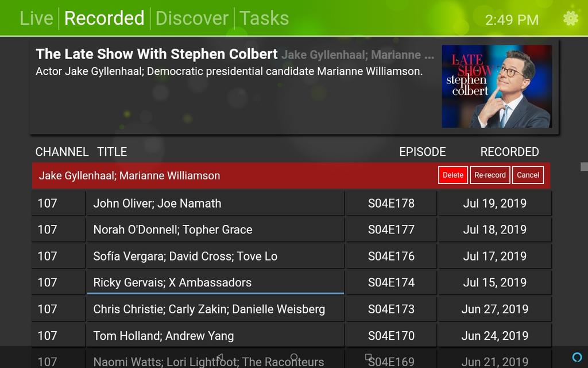The image size is (588, 368).
Task: Click the Re-record button
Action: (490, 175)
